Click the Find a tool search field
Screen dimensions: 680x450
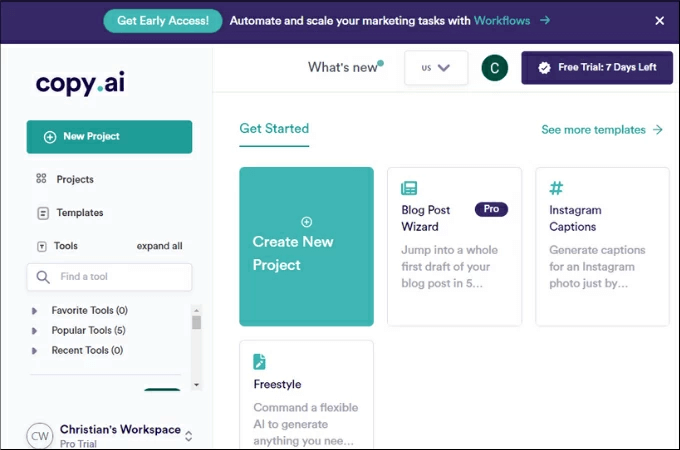coord(120,277)
